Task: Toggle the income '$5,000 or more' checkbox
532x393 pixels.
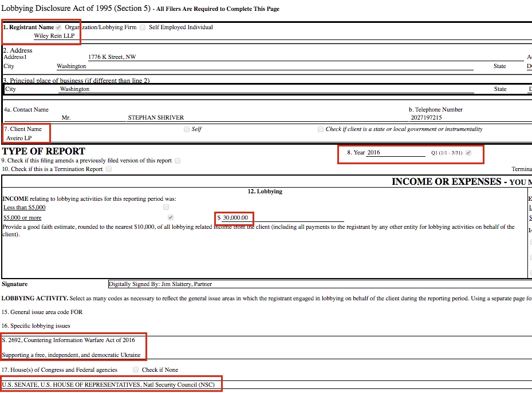Action: tap(170, 218)
